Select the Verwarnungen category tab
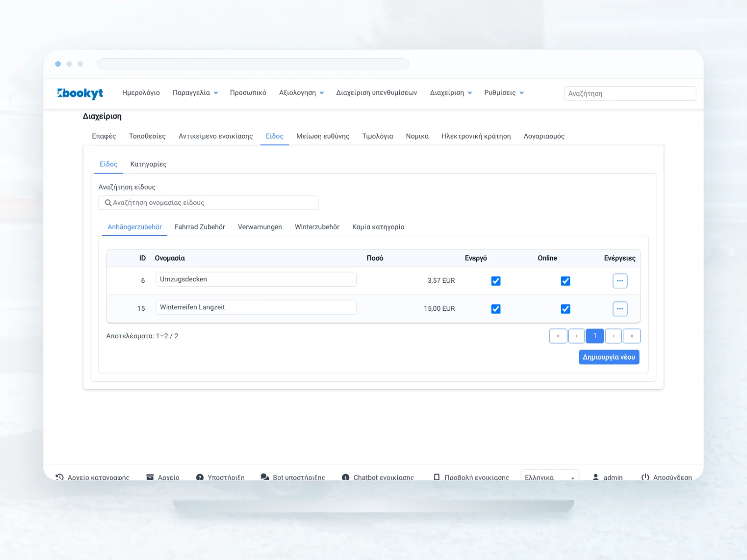Viewport: 747px width, 560px height. (x=260, y=227)
